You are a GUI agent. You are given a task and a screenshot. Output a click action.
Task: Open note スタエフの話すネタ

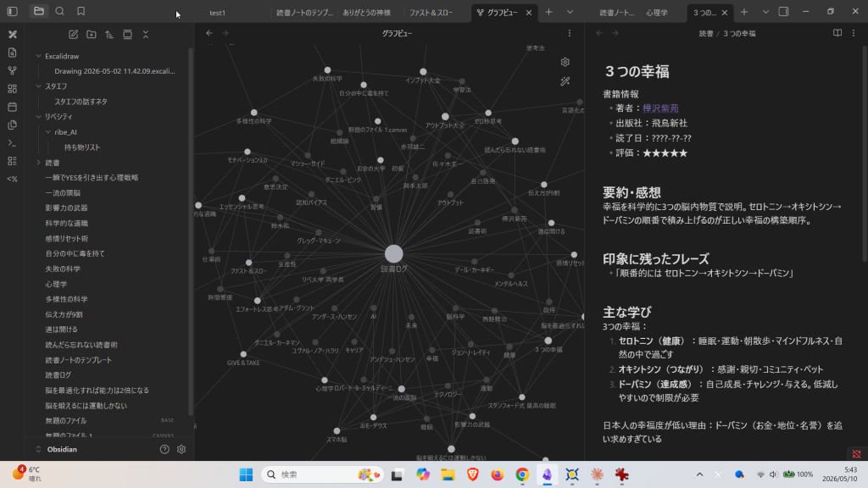(81, 102)
